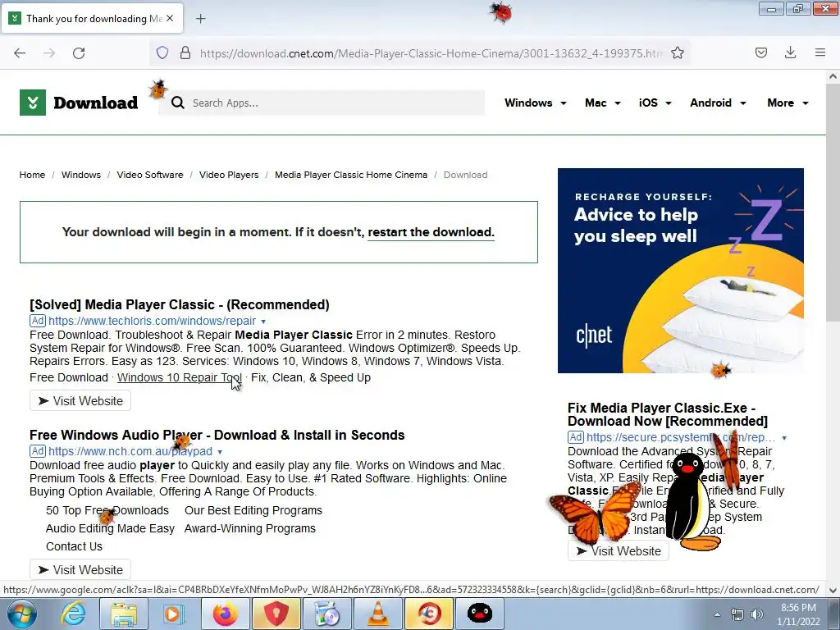The height and width of the screenshot is (630, 840).
Task: Go back with the browser back arrow
Action: [20, 53]
